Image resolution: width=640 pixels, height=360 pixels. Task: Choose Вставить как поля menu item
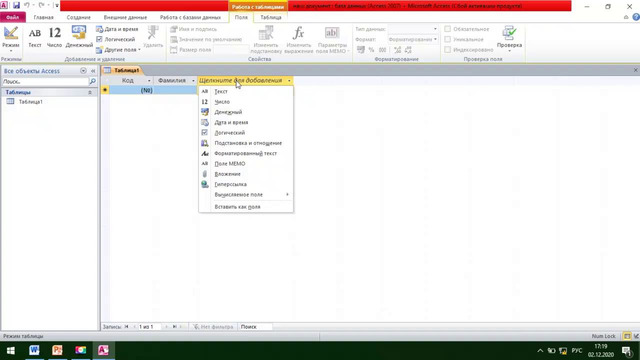tap(246, 207)
